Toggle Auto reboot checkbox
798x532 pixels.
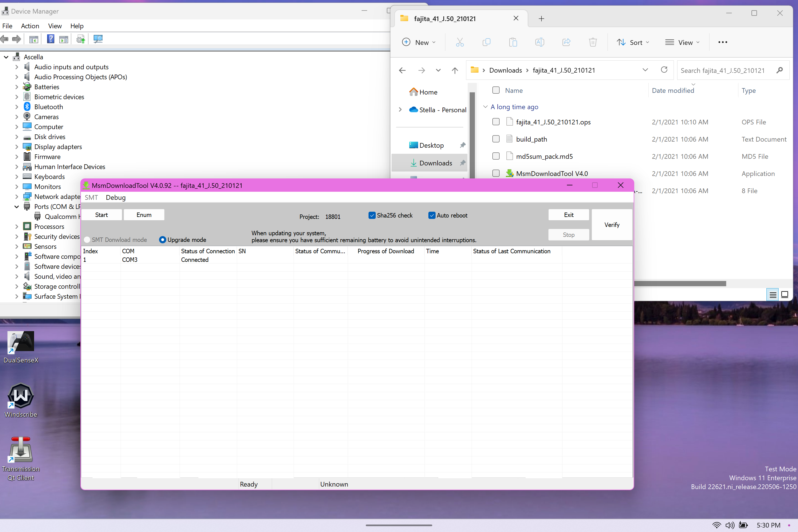click(x=432, y=215)
